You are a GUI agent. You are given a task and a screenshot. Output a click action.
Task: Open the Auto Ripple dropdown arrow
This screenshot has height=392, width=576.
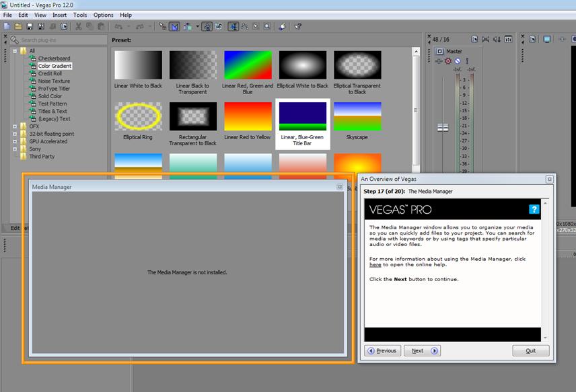tap(197, 26)
